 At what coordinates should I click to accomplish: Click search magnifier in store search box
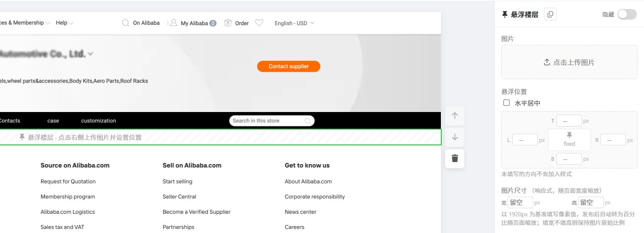point(307,121)
